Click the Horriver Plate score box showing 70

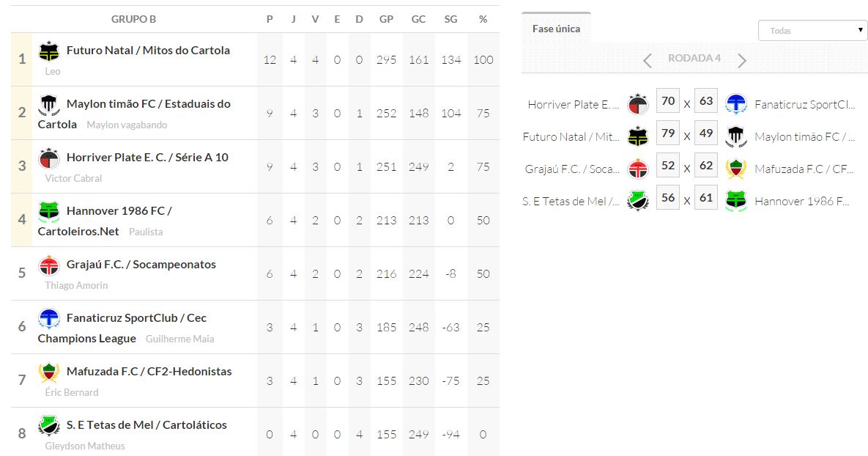click(x=668, y=101)
